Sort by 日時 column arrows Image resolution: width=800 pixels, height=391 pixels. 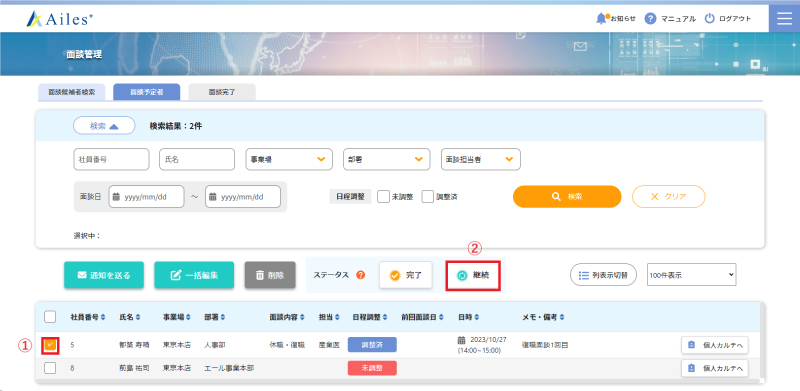click(x=477, y=317)
